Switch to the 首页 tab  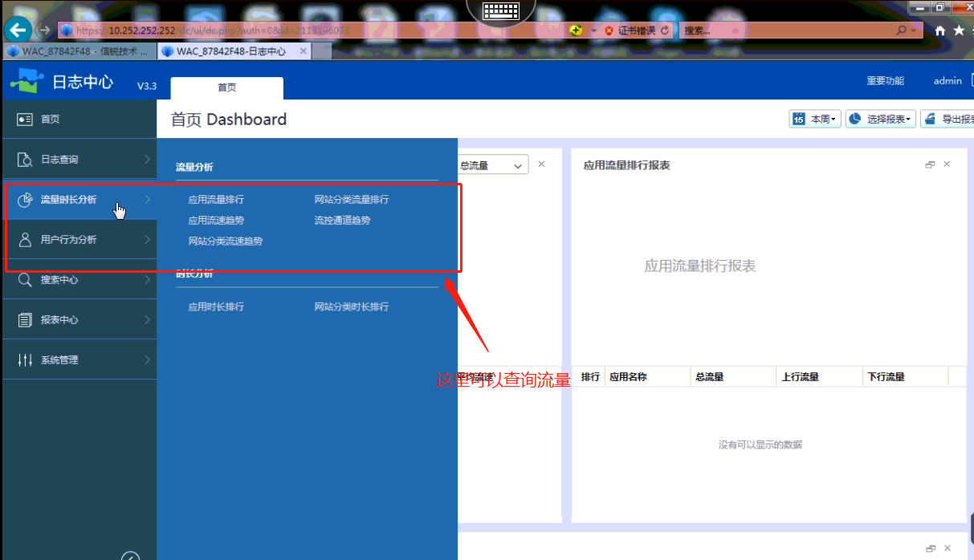click(227, 88)
